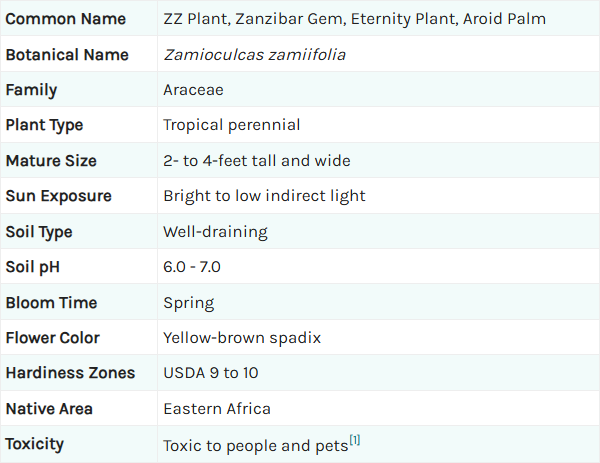The width and height of the screenshot is (600, 463).
Task: Click the Eastern Africa native area value
Action: pos(217,409)
